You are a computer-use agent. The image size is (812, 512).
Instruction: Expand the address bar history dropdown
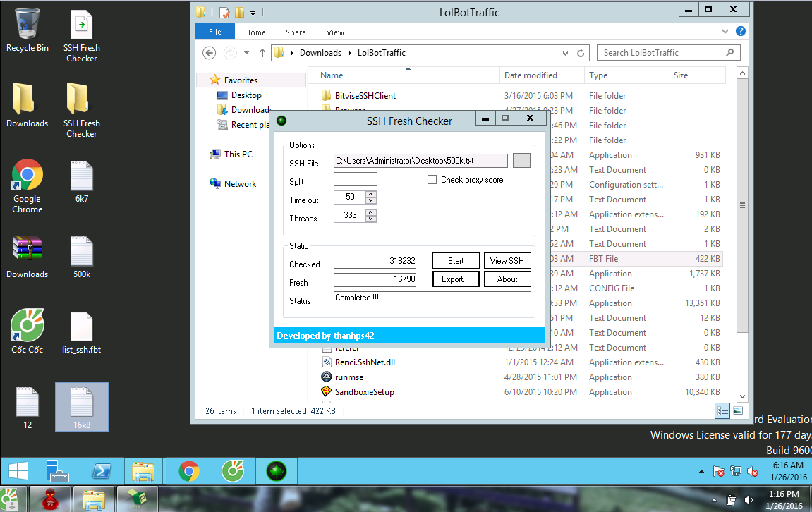coord(566,53)
